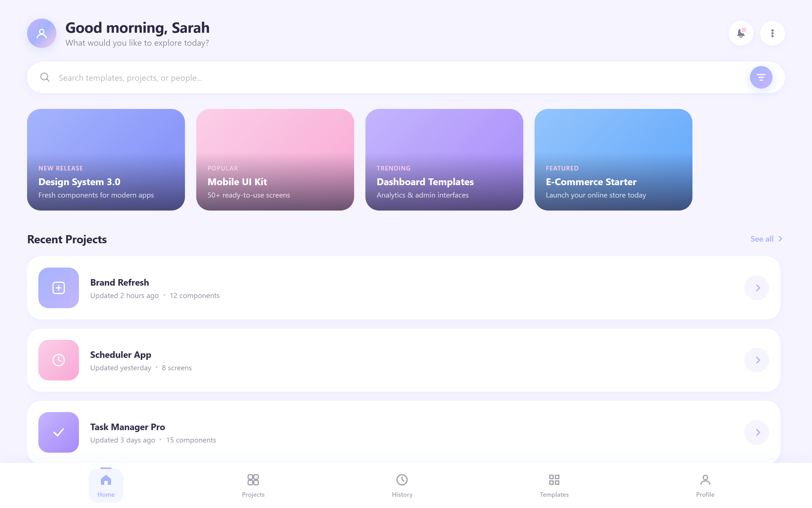Open the user avatar icon beside greeting

pyautogui.click(x=42, y=33)
